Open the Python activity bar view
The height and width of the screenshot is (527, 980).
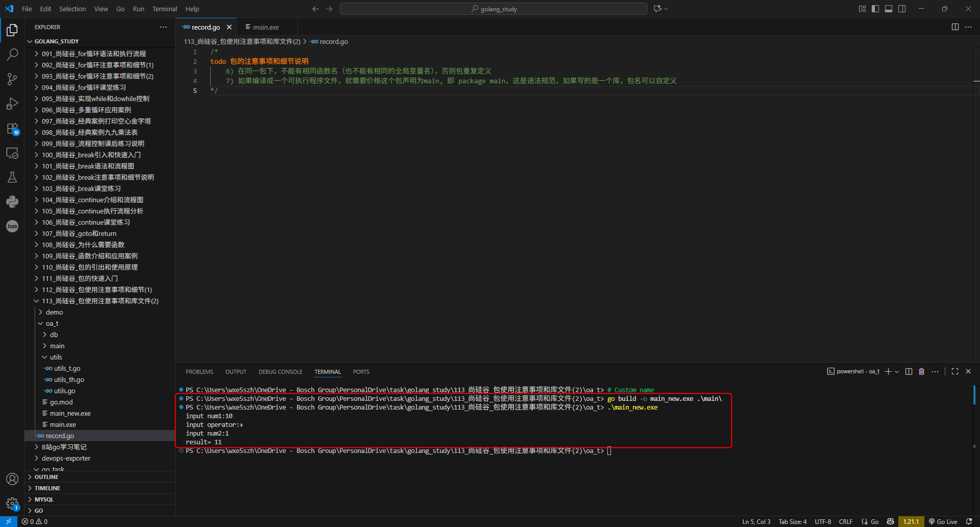click(12, 202)
